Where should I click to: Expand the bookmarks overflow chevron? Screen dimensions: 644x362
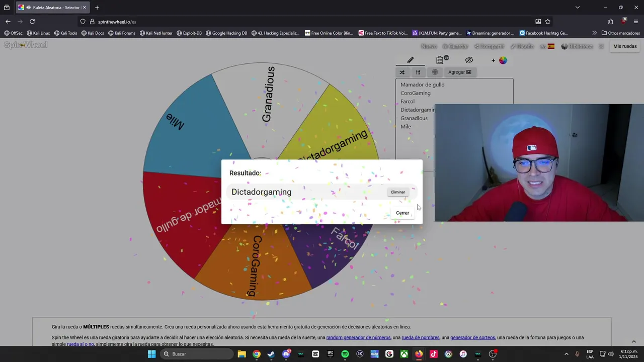594,33
